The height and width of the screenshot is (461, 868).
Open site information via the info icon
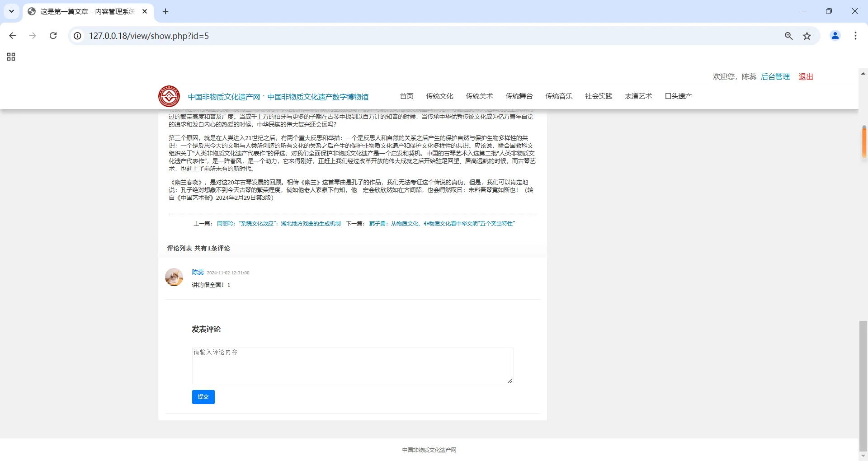point(77,36)
